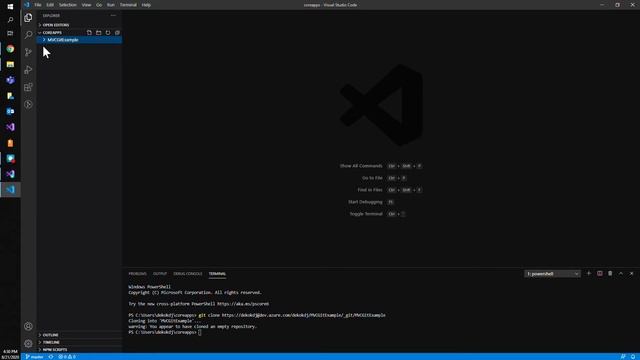Open the Terminal menu
The image size is (640, 360).
(128, 5)
